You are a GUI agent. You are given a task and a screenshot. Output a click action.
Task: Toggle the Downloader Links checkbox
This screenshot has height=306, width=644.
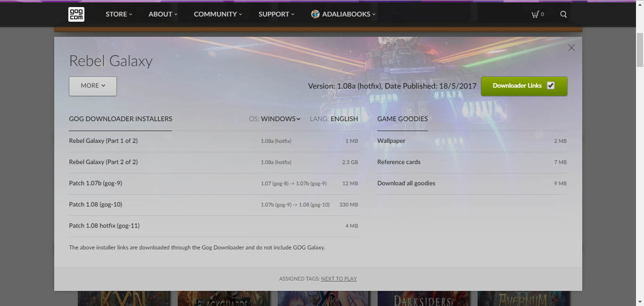[x=551, y=85]
